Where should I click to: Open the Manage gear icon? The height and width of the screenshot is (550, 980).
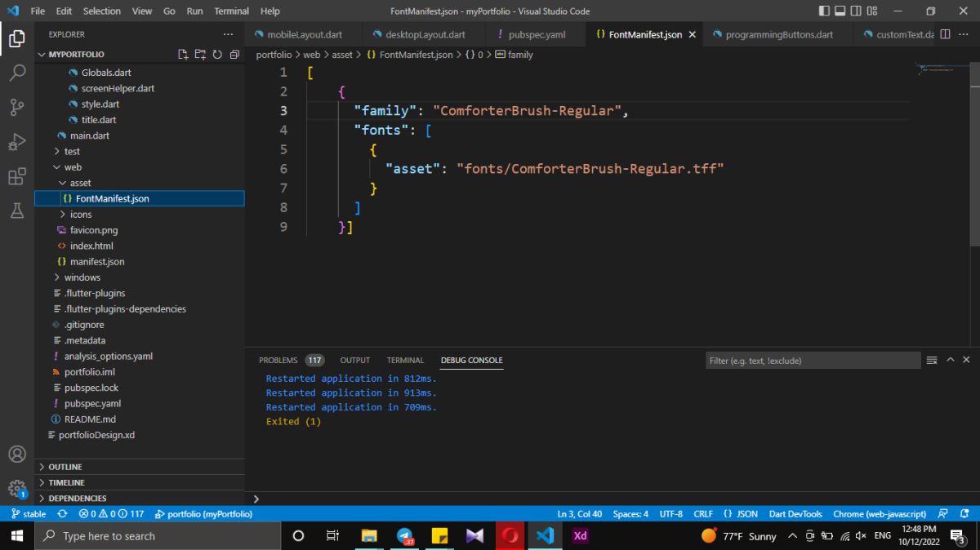17,488
